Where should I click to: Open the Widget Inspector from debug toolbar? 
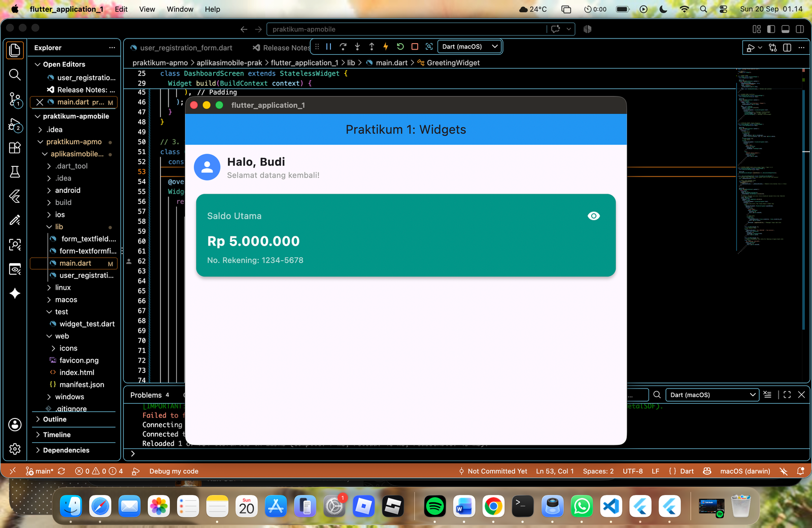(x=429, y=47)
